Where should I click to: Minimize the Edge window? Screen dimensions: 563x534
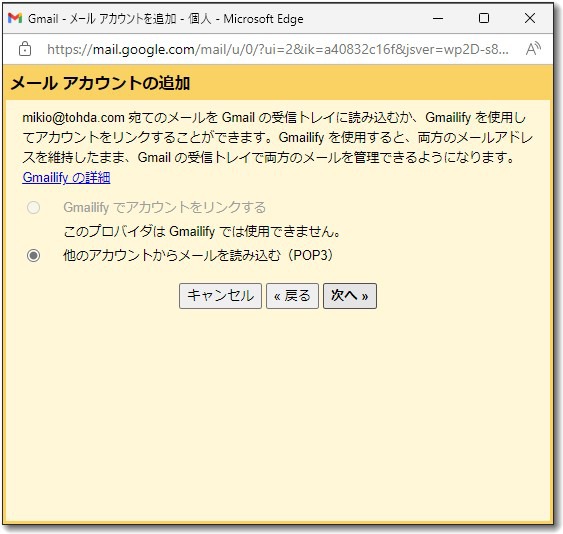pos(438,18)
